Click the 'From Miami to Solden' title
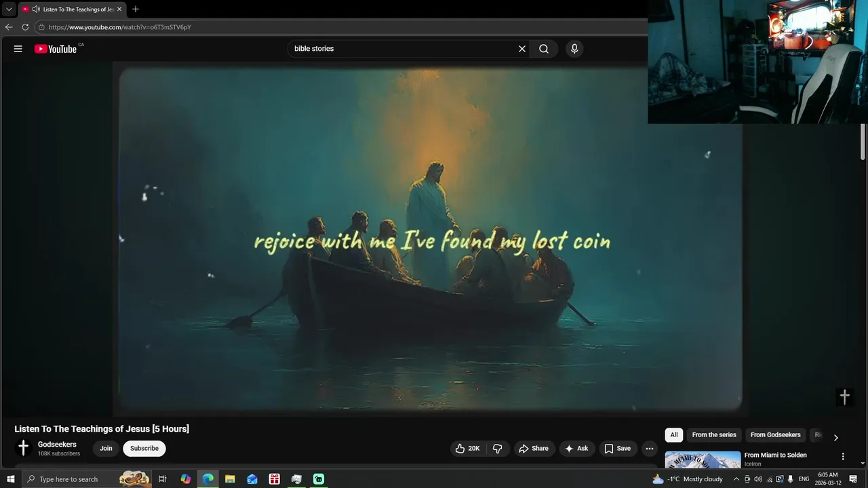 (775, 455)
